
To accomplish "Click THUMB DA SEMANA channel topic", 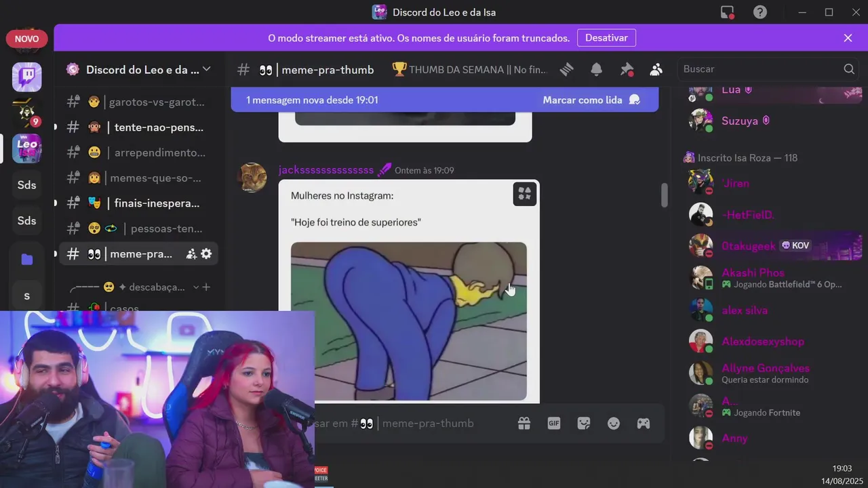I will 469,69.
